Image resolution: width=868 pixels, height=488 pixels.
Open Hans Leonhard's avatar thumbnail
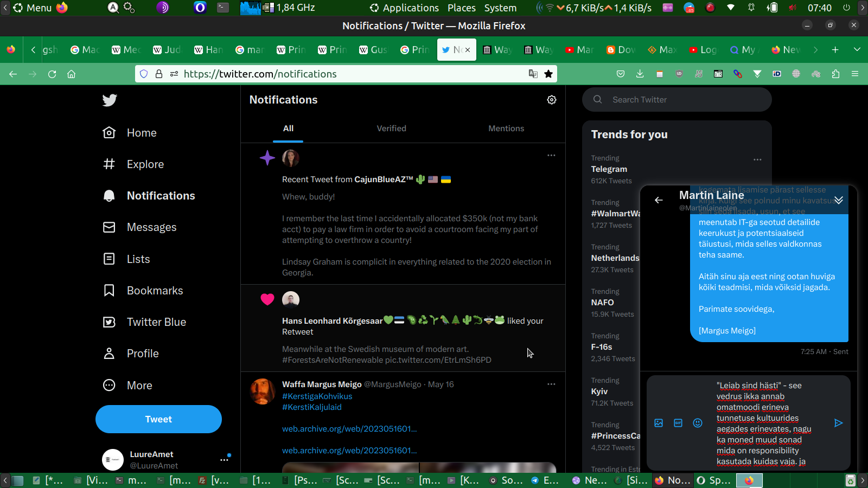291,300
